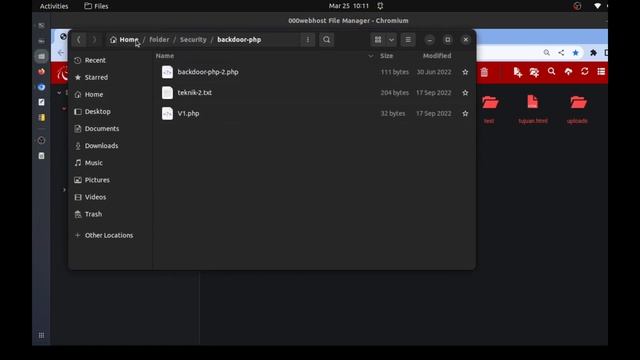Open Other Locations in the sidebar
Viewport: 640px width, 360px height.
coord(110,236)
